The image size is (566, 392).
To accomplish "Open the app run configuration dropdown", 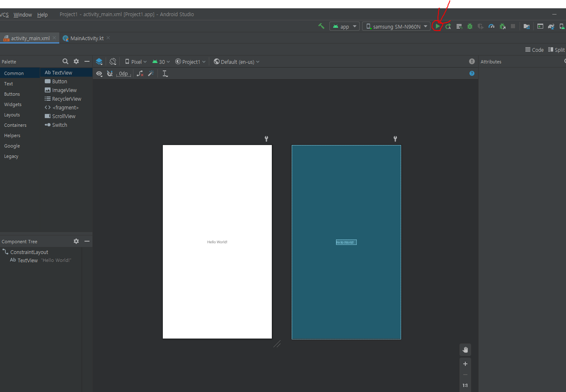I will click(344, 26).
